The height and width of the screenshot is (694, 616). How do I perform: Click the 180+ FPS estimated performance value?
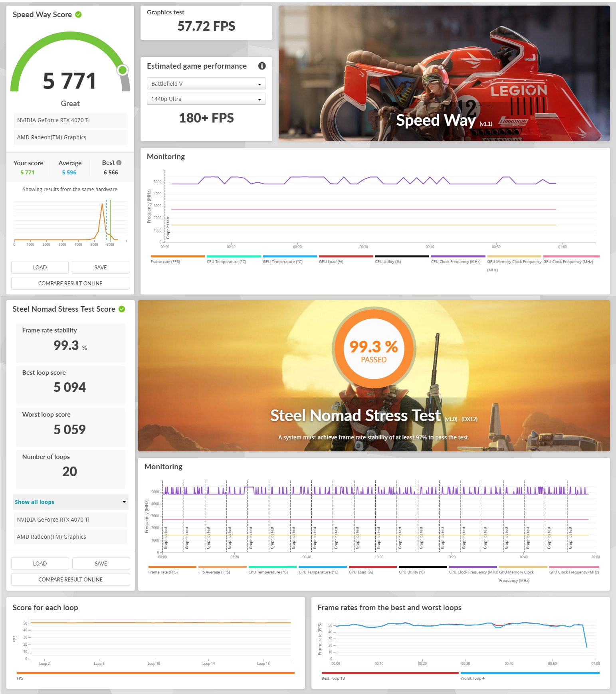[206, 118]
